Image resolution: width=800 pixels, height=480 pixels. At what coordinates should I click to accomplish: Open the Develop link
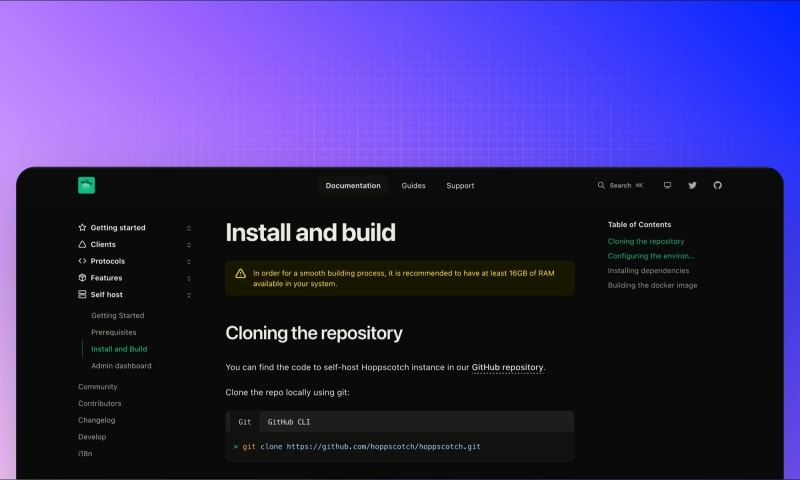click(92, 437)
